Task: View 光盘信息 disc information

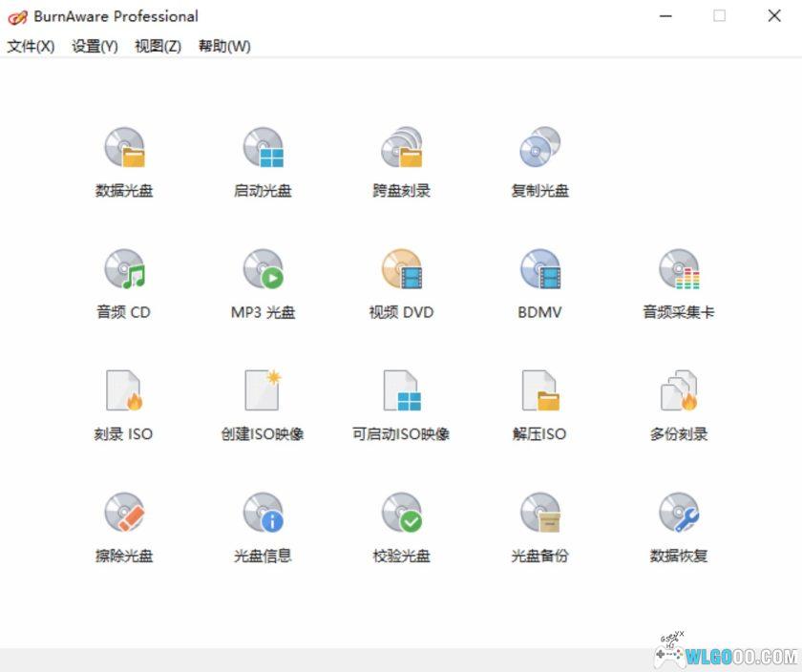Action: tap(263, 525)
